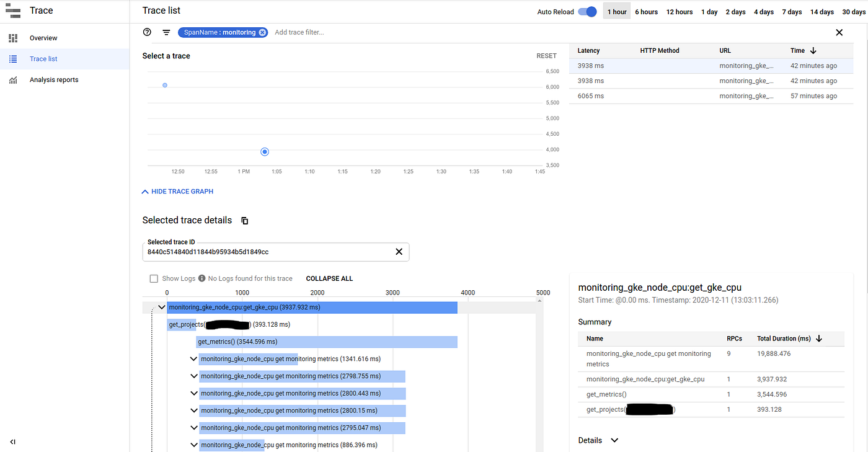The width and height of the screenshot is (868, 452).
Task: Click the 57 minutes ago time cell
Action: coord(813,96)
